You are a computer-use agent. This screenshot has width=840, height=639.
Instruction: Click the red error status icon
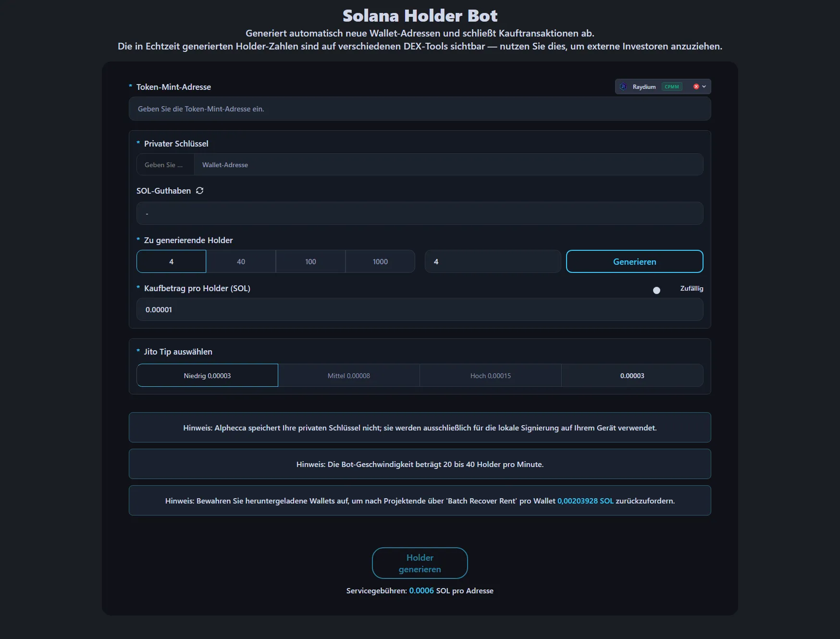(696, 87)
